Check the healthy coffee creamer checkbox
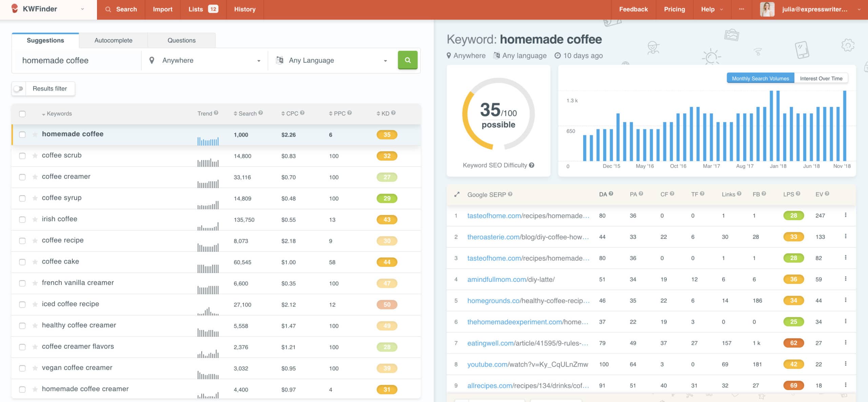This screenshot has height=402, width=868. [22, 326]
